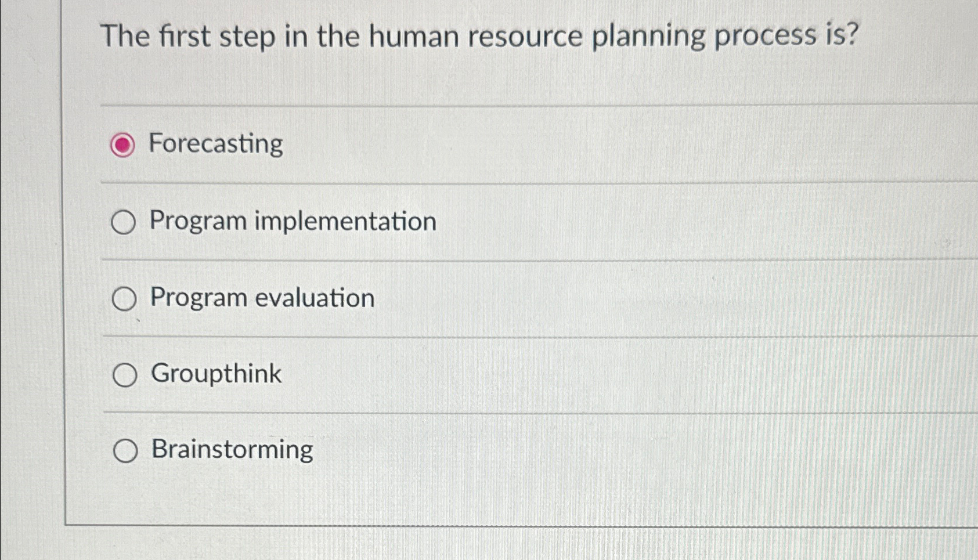
Task: Click the Brainstorming answer label
Action: 230,450
